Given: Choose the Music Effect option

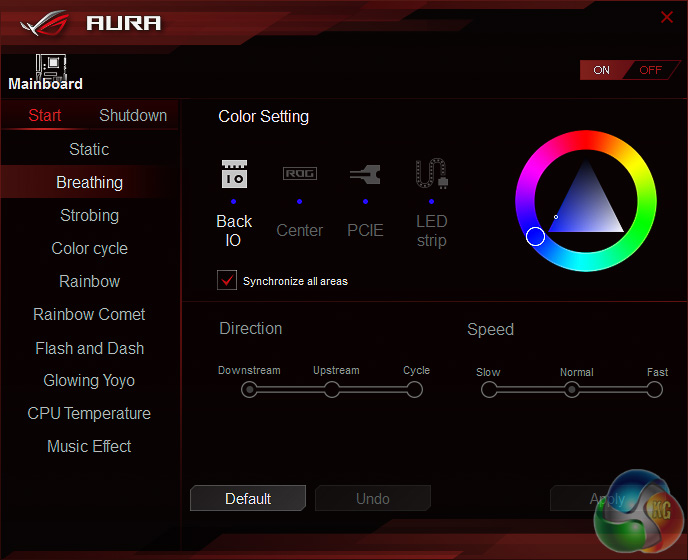Looking at the screenshot, I should tap(90, 446).
